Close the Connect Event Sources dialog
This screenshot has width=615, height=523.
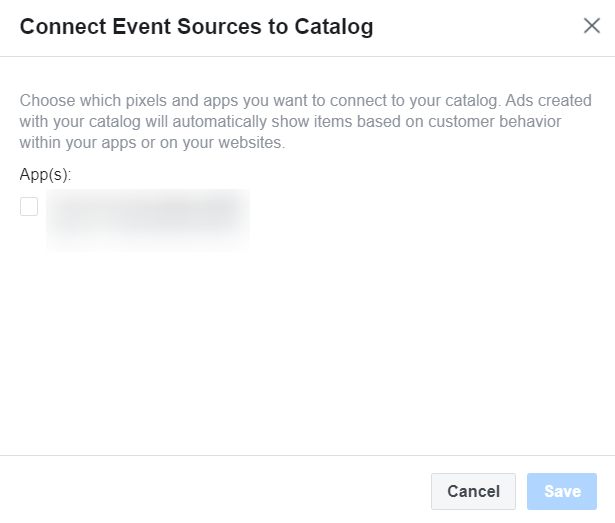point(592,26)
